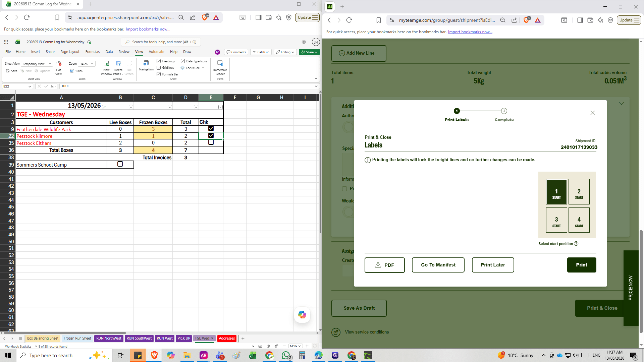Switch to the Formulas ribbon tab
Image resolution: width=644 pixels, height=362 pixels.
[93, 52]
